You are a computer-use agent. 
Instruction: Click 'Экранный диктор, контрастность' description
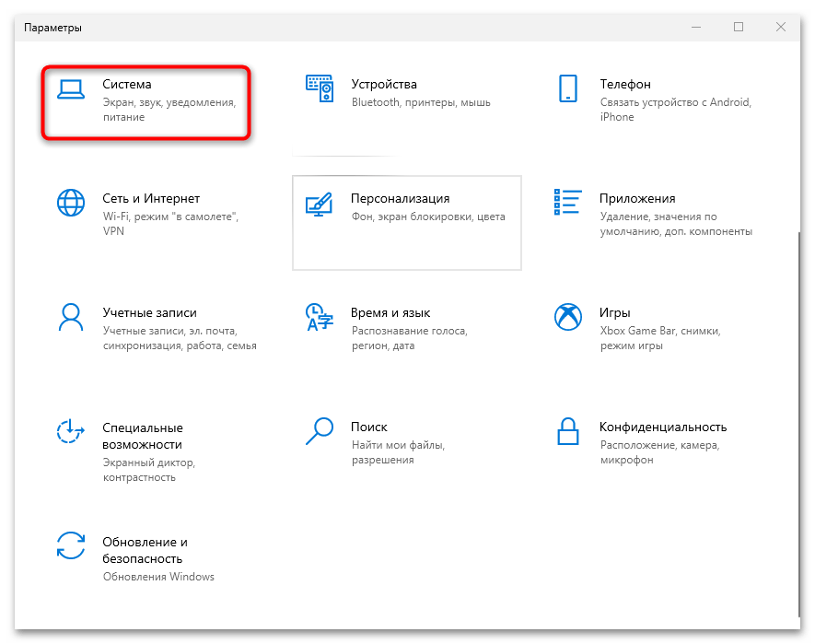[x=148, y=470]
